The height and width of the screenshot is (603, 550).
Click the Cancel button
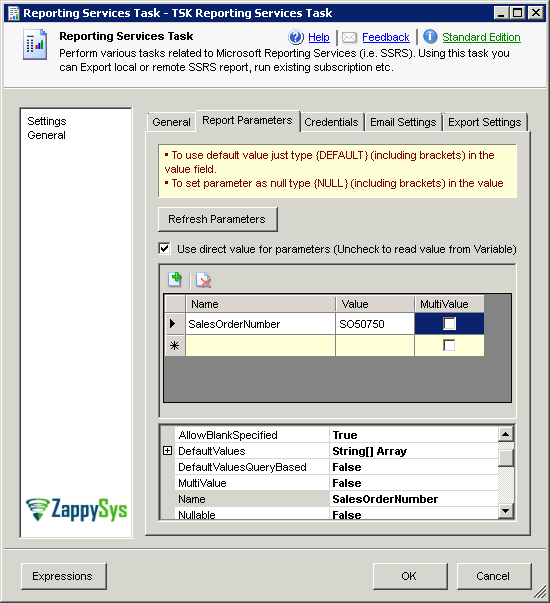(493, 576)
